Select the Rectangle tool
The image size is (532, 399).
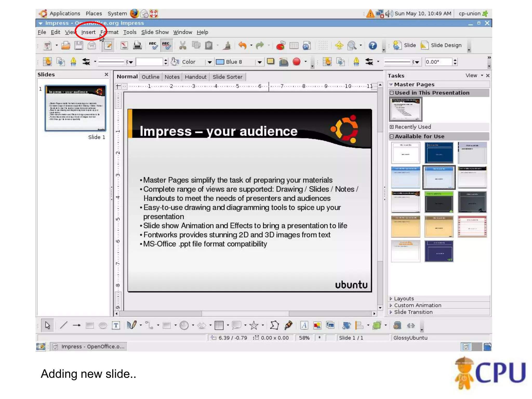coord(90,325)
